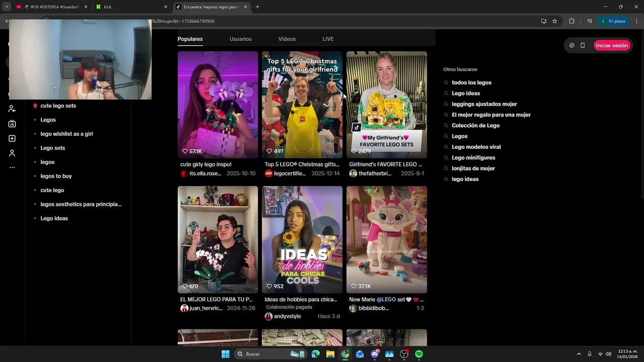Search 'leggings ajustados mujer' suggestion

pos(484,104)
